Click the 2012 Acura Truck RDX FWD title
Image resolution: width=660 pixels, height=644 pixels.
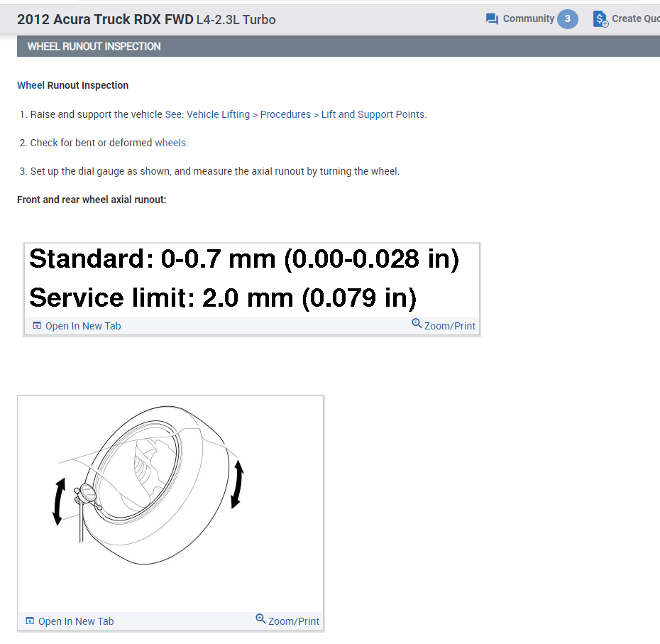(105, 19)
